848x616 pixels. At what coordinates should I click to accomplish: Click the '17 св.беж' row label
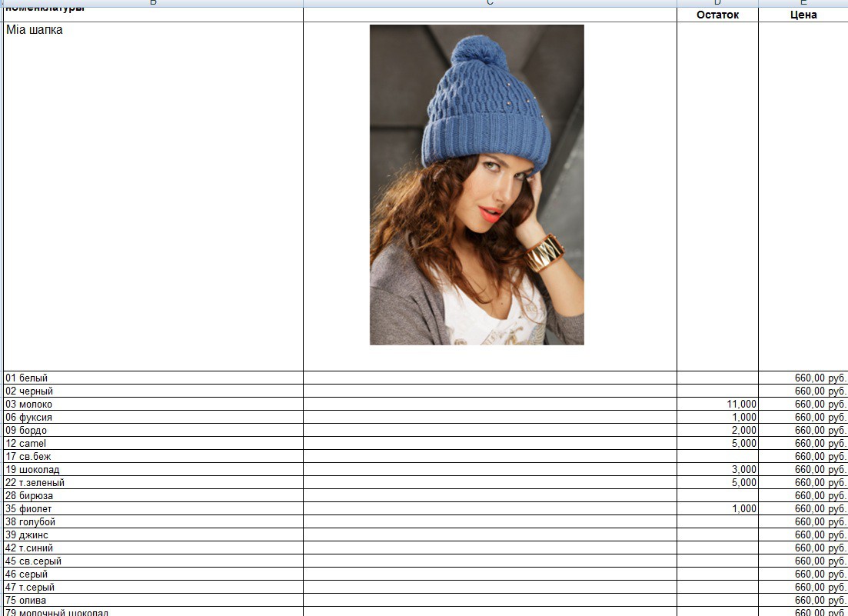tap(28, 457)
